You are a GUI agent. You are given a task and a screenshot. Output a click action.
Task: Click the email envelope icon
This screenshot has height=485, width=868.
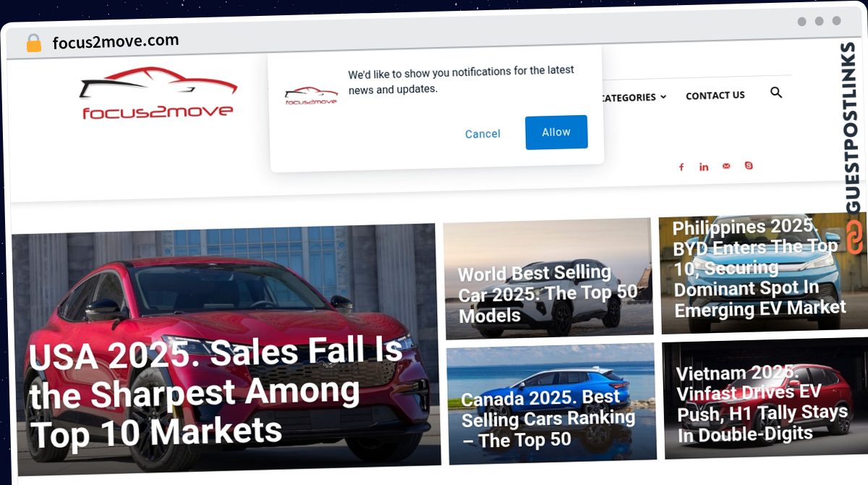(x=726, y=166)
